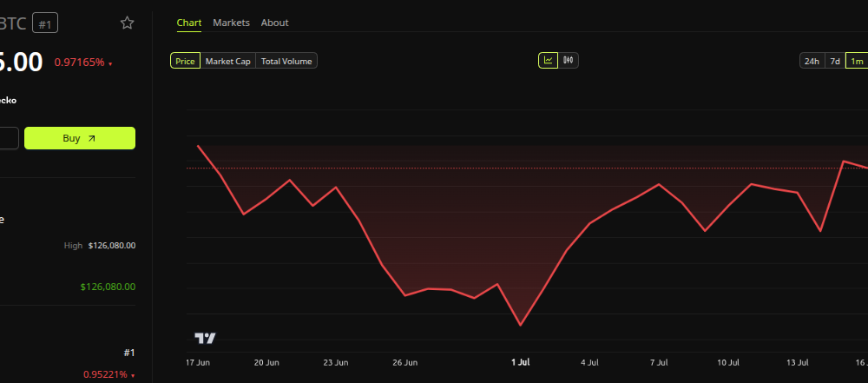Toggle chart to Market Cap
Viewport: 868px width, 383px height.
pos(228,61)
